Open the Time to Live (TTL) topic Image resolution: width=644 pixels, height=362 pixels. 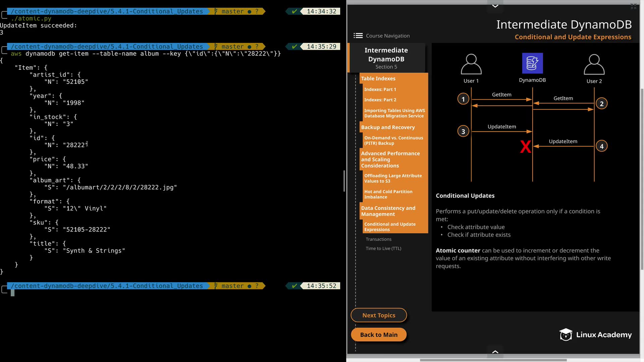tap(383, 248)
